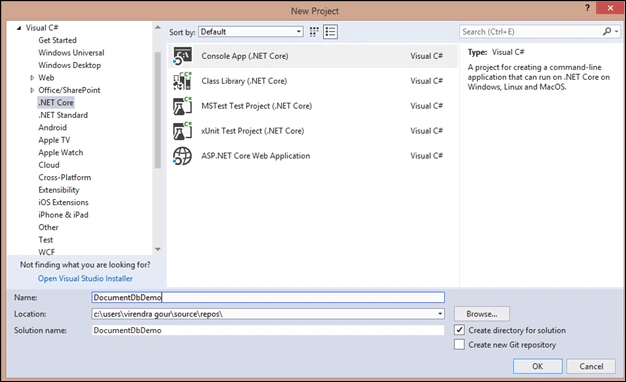Viewport: 626px width, 382px height.
Task: Click category tree scroll up arrow
Action: 158,28
